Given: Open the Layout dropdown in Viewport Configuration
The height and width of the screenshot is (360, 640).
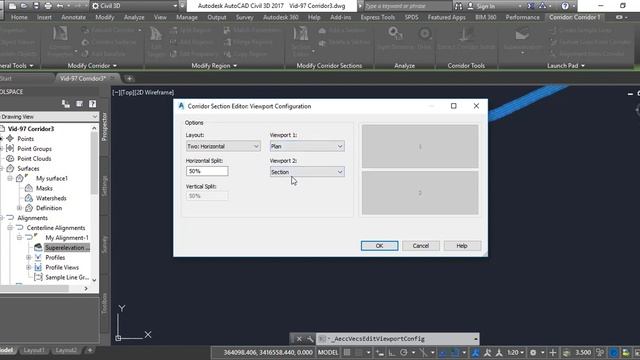Looking at the screenshot, I should [x=223, y=146].
